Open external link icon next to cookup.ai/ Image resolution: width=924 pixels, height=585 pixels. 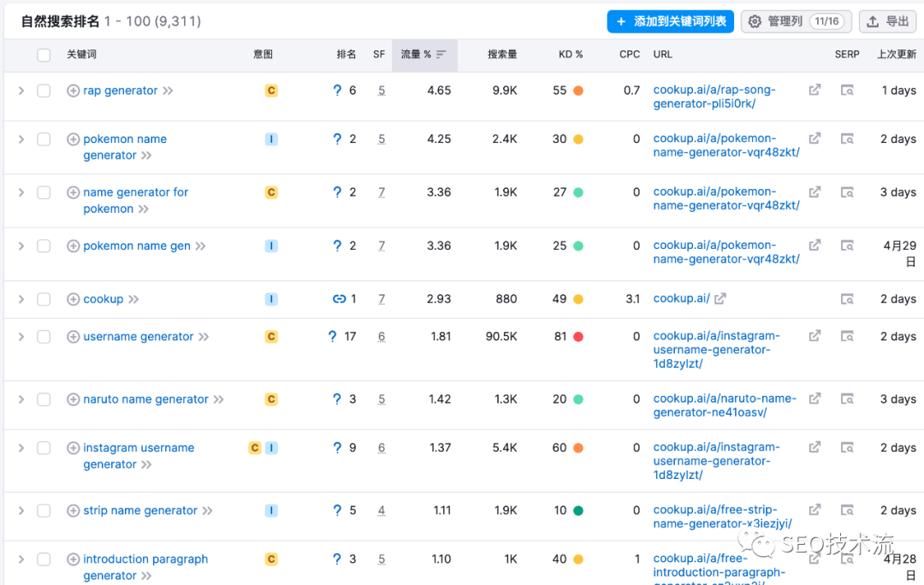pos(720,298)
